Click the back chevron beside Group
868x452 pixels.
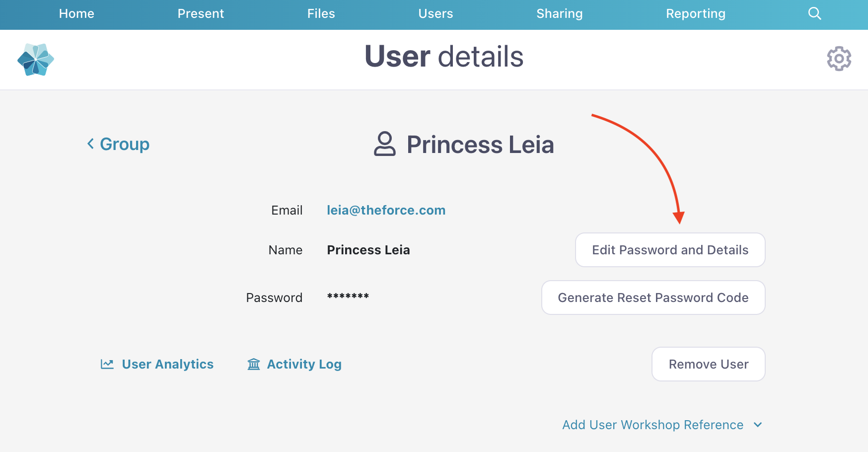(90, 144)
